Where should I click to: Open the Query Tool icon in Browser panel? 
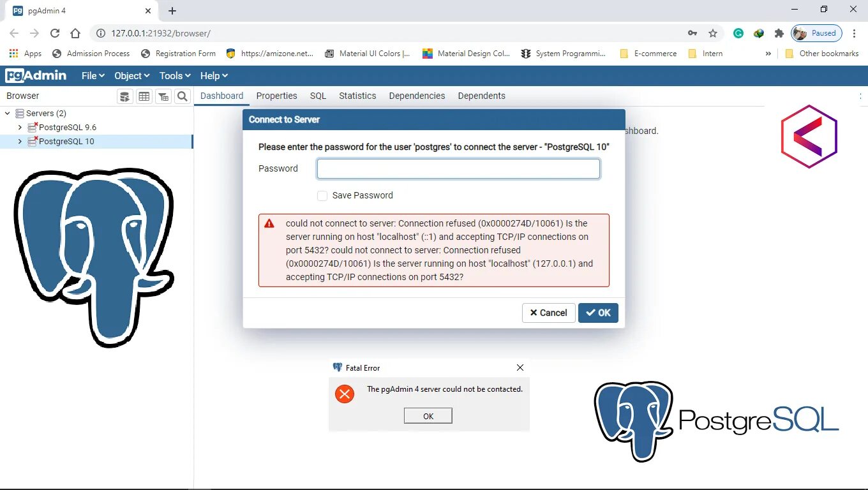click(x=125, y=96)
